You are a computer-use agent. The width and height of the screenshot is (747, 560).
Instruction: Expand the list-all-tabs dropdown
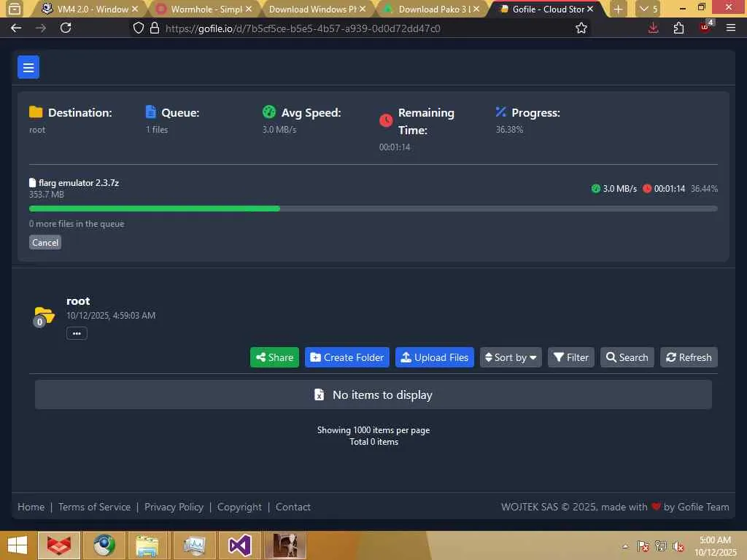pyautogui.click(x=649, y=9)
